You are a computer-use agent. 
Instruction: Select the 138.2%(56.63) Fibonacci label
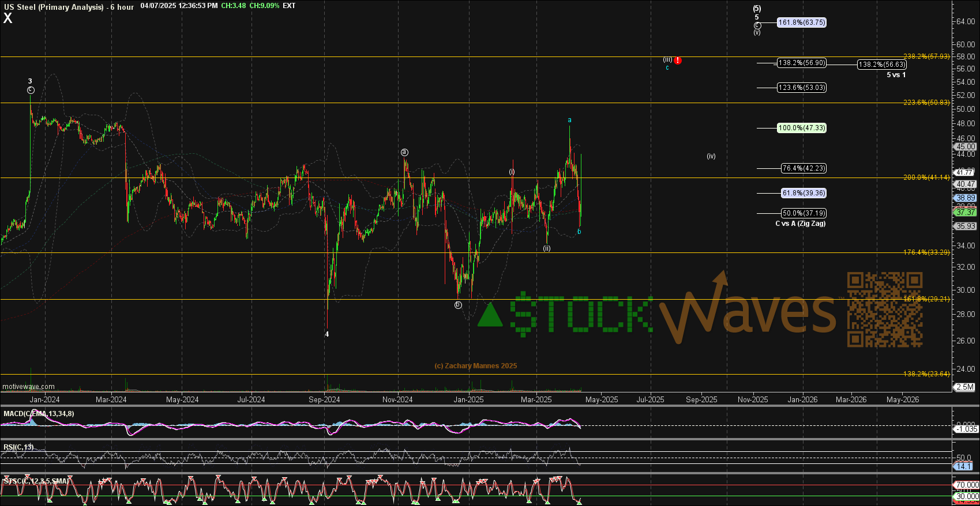click(882, 65)
